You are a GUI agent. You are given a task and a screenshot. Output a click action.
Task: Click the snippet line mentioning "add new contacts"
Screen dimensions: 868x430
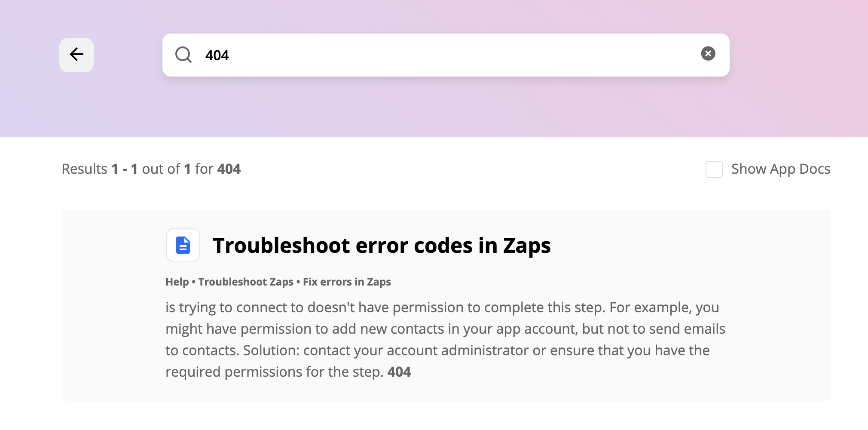coord(445,329)
